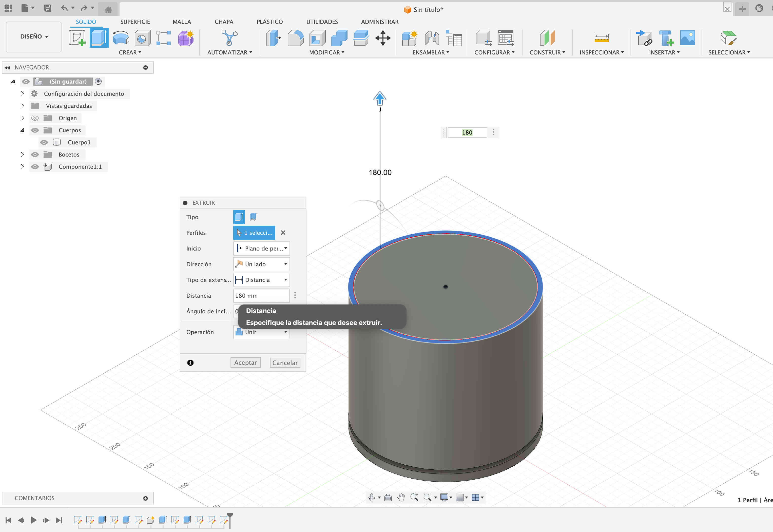
Task: Select the Fillet tool
Action: coord(296,38)
